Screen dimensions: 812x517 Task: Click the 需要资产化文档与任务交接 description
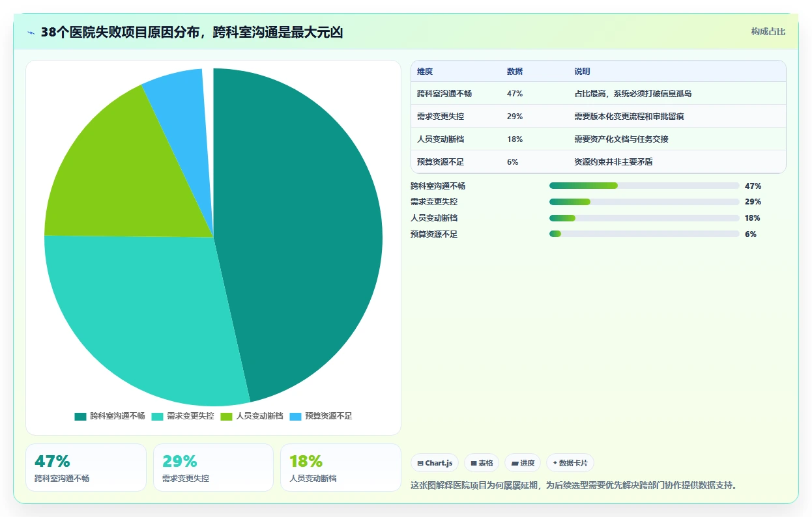coord(621,139)
